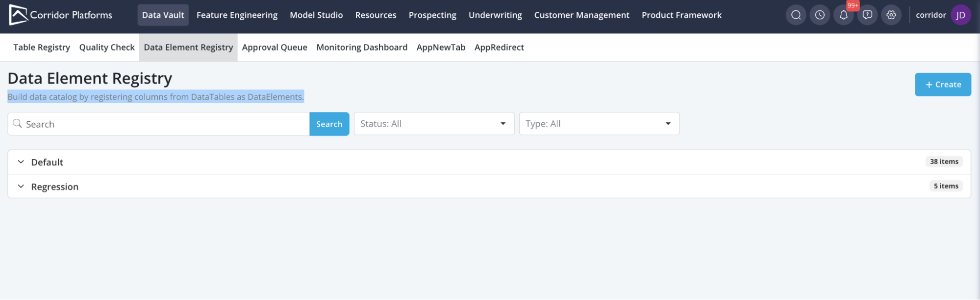Switch to the Table Registry tab
The image size is (980, 300).
[x=42, y=48]
